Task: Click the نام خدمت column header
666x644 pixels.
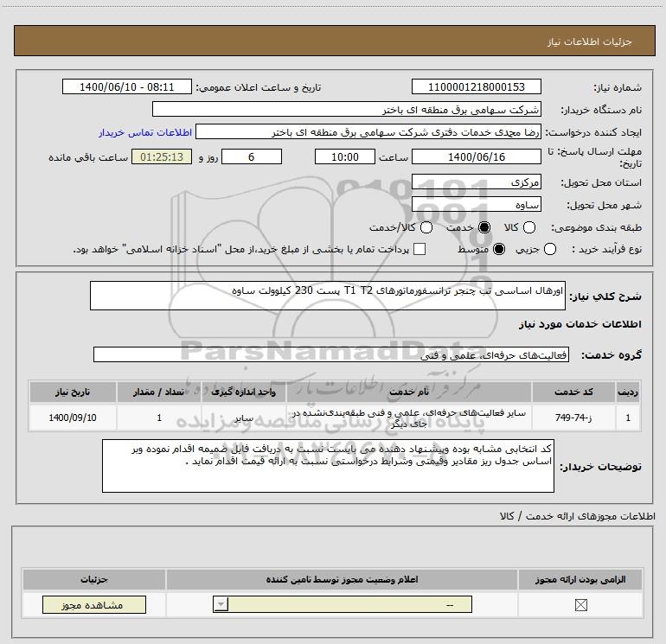Action: pyautogui.click(x=409, y=392)
